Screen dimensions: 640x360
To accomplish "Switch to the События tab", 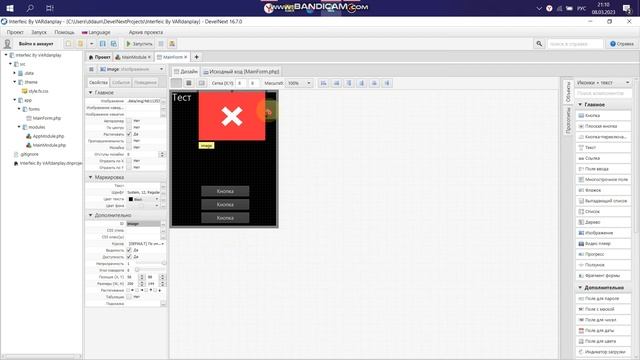I will (120, 82).
